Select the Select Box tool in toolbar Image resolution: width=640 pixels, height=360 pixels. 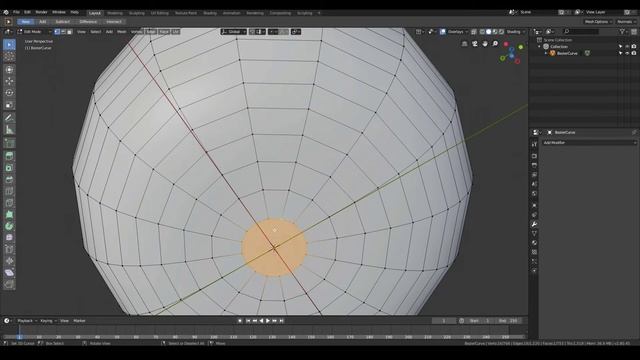click(9, 44)
